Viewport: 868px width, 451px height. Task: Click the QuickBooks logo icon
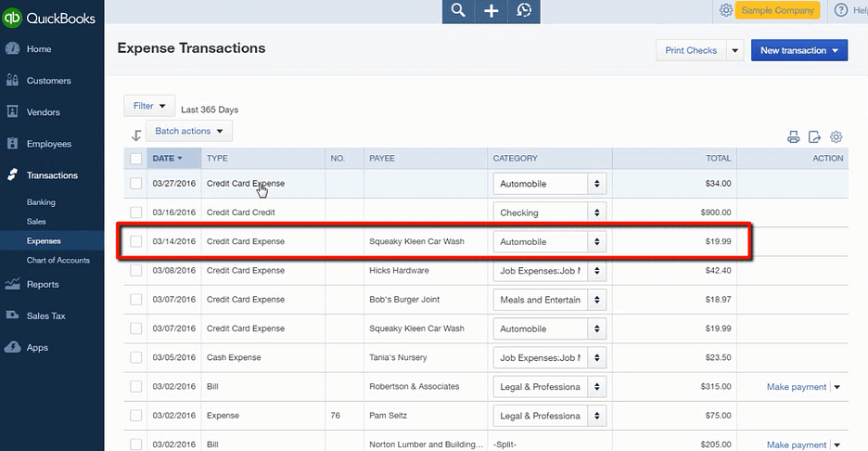coord(12,18)
